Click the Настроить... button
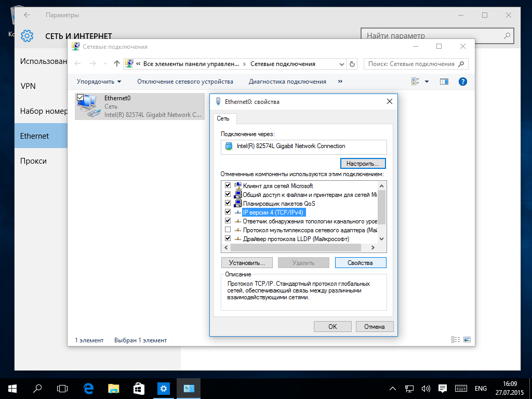Viewport: 532px width, 399px height. coord(363,164)
